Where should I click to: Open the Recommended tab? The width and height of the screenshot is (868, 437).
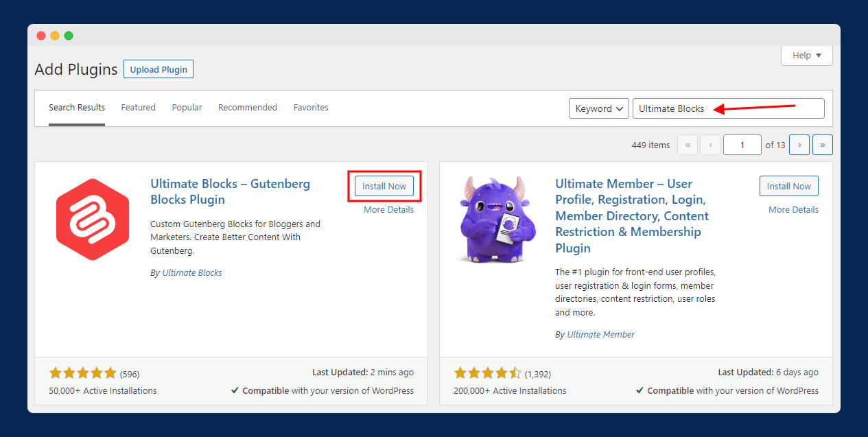[x=248, y=108]
